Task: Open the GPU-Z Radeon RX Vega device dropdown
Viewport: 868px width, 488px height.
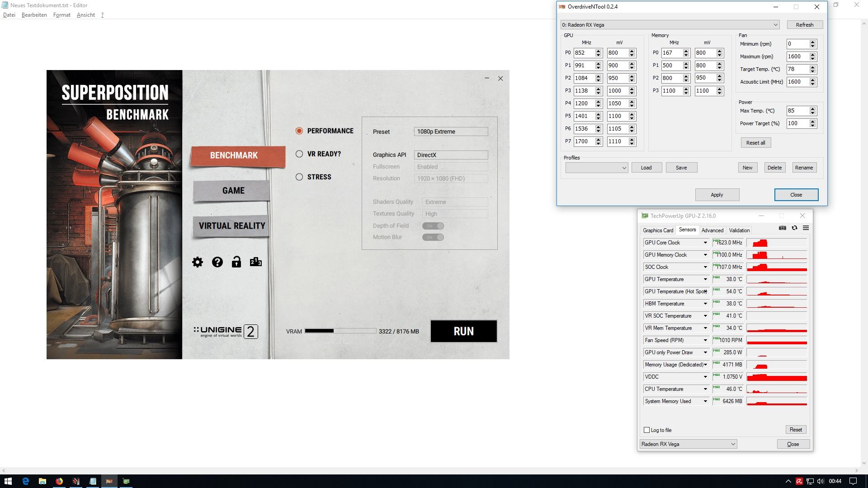Action: (x=688, y=444)
